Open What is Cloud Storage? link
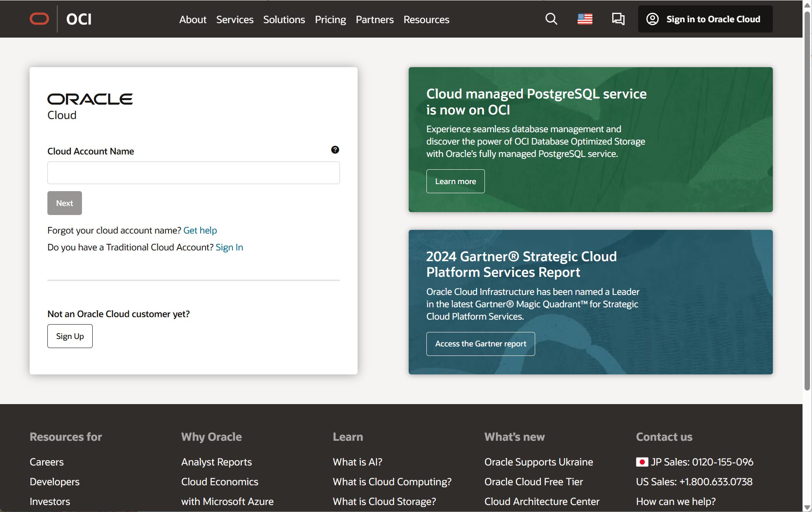 pyautogui.click(x=384, y=501)
